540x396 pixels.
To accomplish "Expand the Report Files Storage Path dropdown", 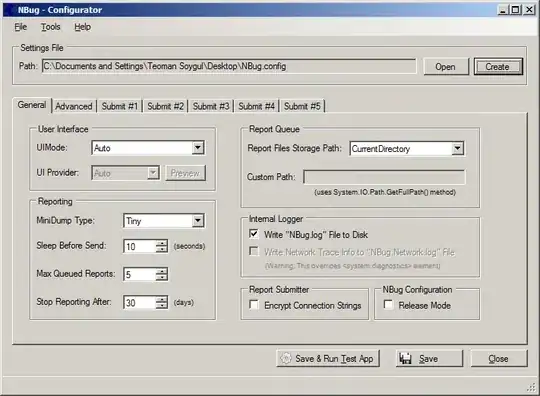I will [457, 149].
